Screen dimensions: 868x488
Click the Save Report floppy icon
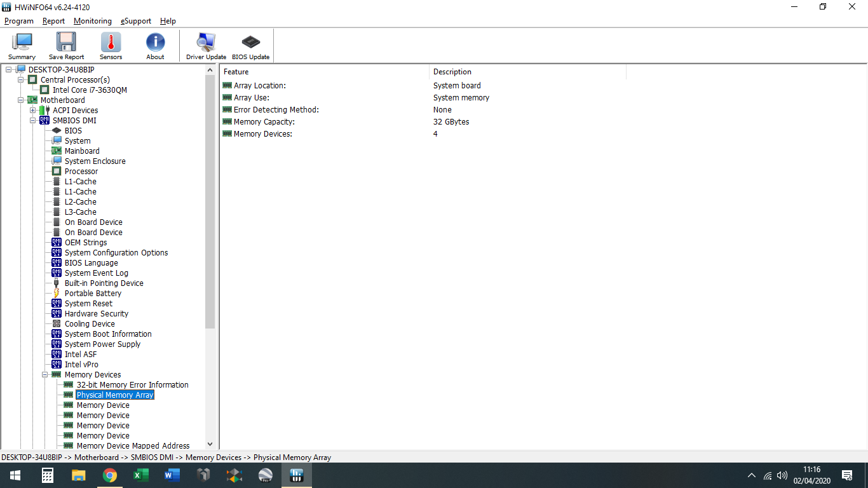click(66, 46)
